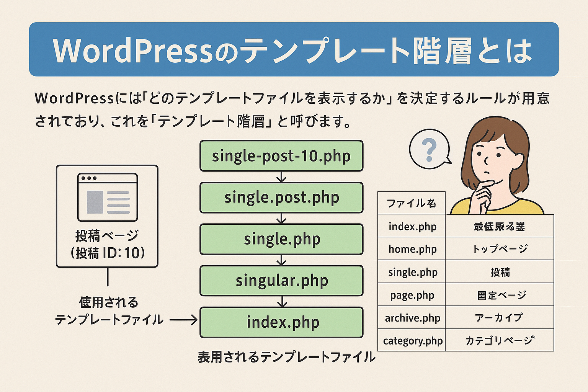Viewport: 588px width, 392px height.
Task: Click the 投稿 table cell
Action: [500, 272]
